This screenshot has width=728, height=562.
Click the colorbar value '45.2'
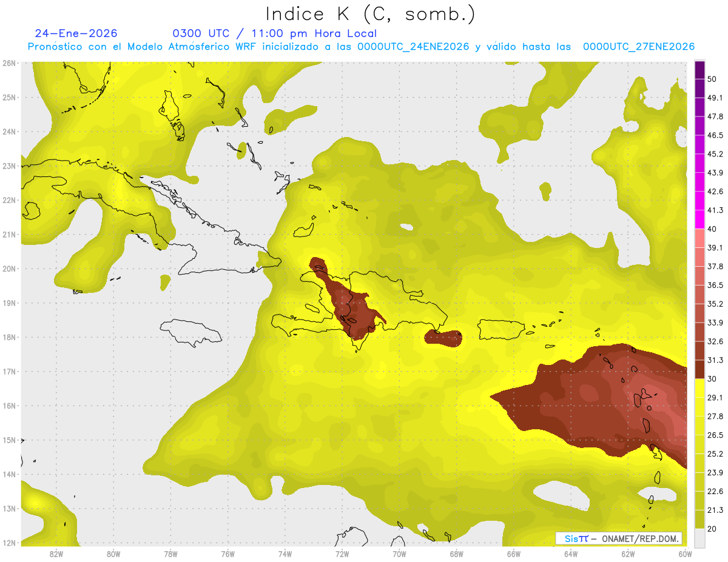pos(715,154)
